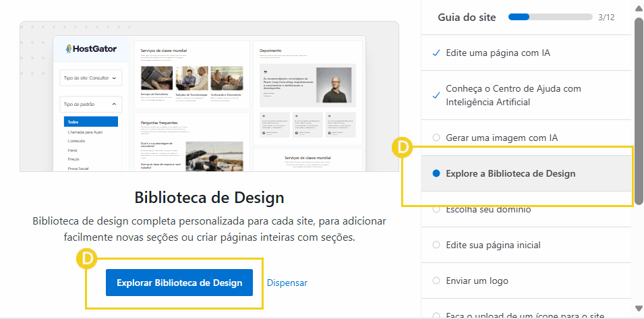Select the radio circle for Enviar um logo

point(436,281)
